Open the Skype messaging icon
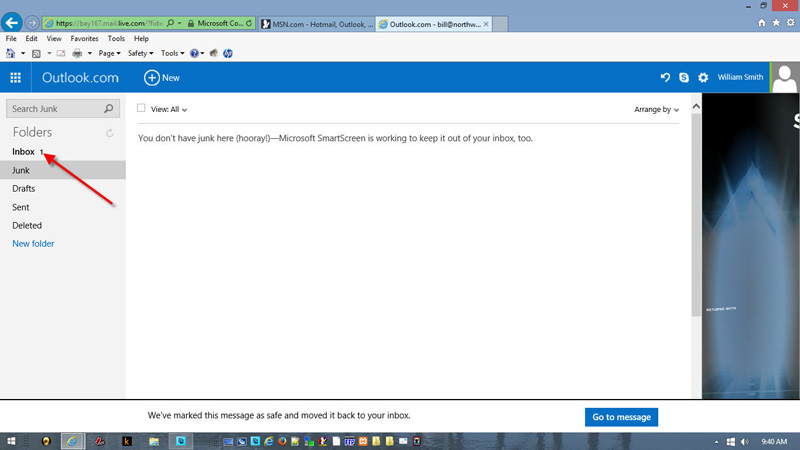This screenshot has height=450, width=800. tap(684, 78)
